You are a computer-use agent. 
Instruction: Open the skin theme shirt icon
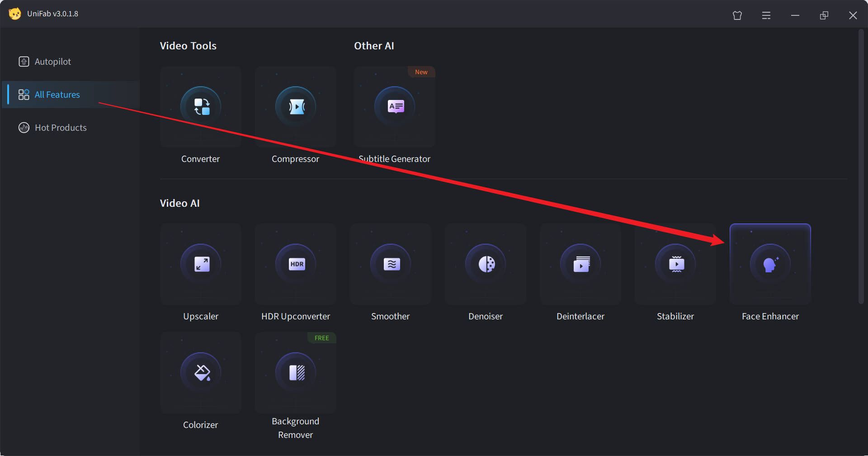tap(737, 15)
